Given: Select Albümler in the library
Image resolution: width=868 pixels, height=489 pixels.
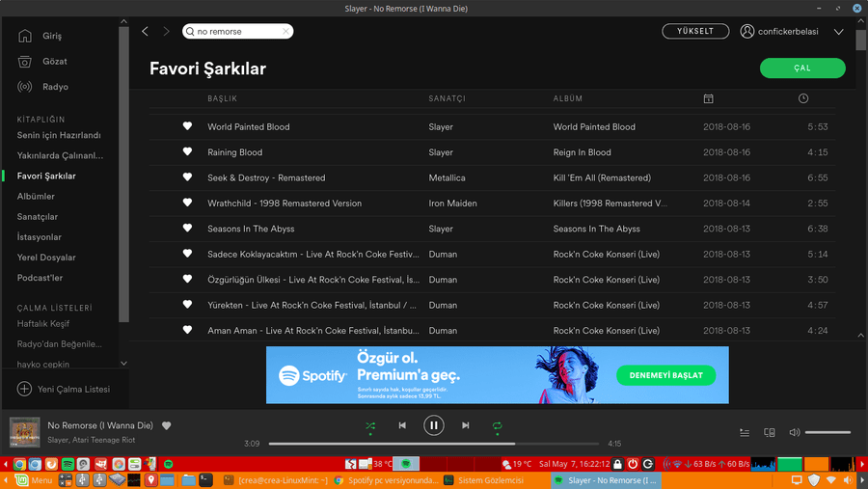Looking at the screenshot, I should [x=36, y=196].
